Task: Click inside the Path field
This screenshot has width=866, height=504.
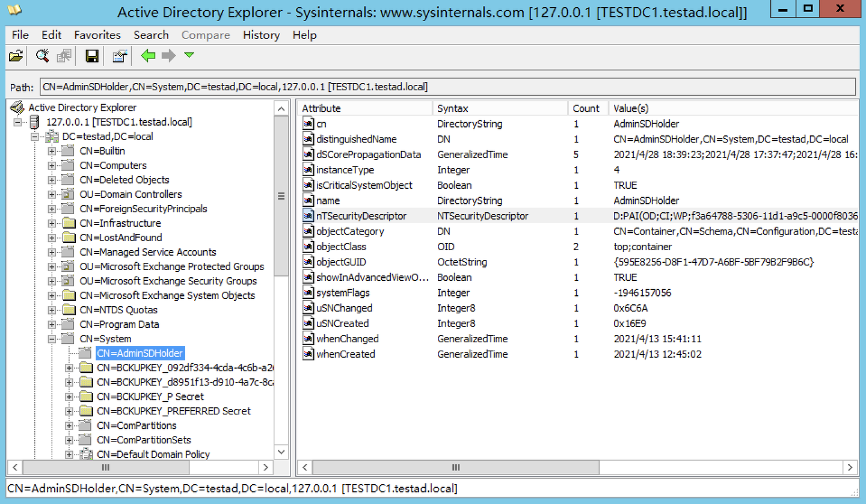Action: click(448, 87)
